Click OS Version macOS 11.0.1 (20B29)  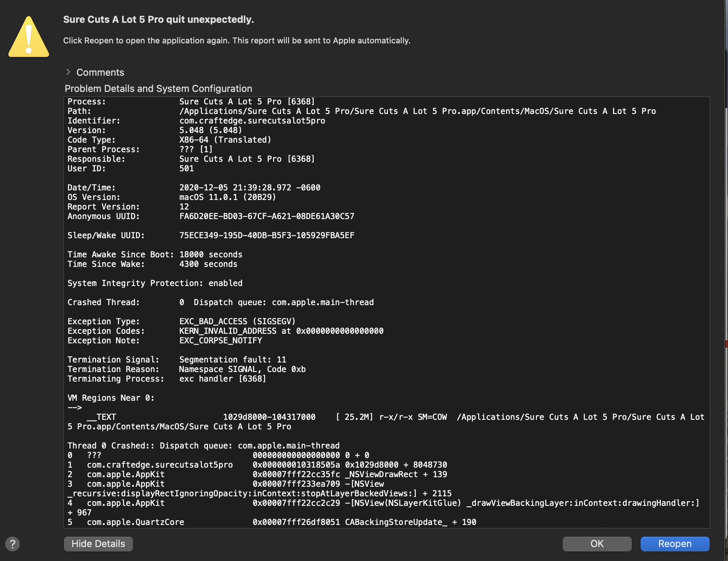(172, 197)
